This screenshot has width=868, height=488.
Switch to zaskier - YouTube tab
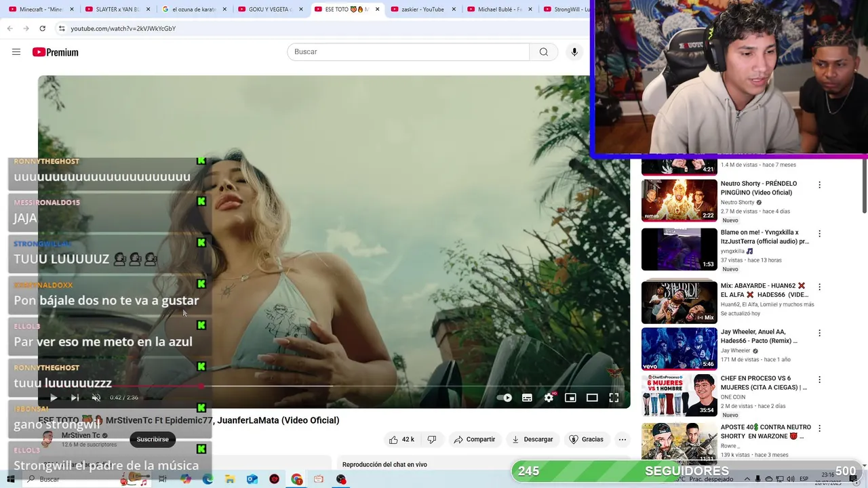(423, 9)
